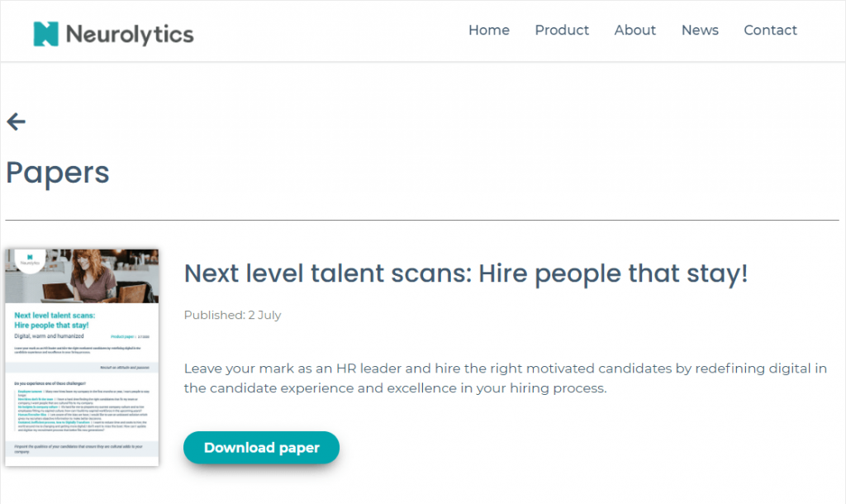Open the News section
Image resolution: width=846 pixels, height=504 pixels.
(700, 31)
